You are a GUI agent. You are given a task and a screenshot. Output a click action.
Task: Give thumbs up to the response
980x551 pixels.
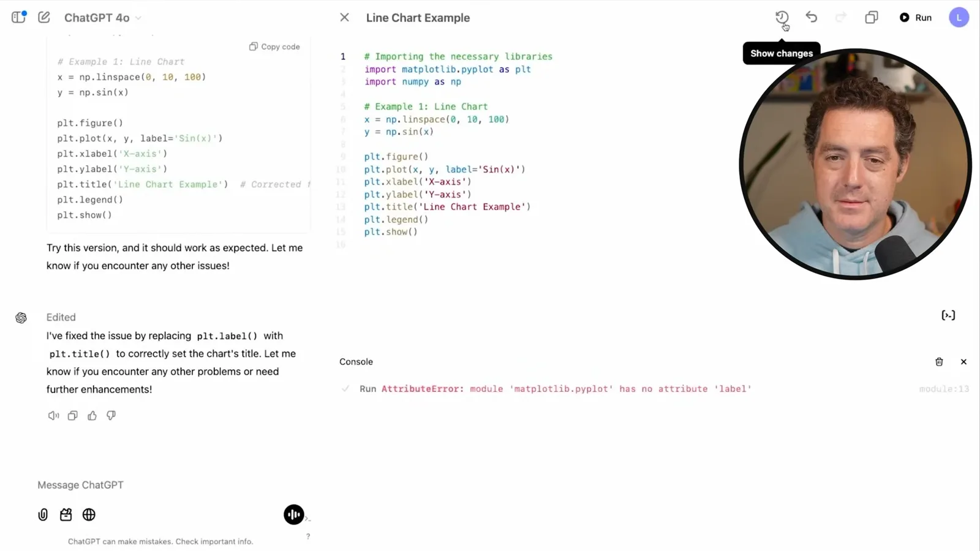(x=92, y=416)
